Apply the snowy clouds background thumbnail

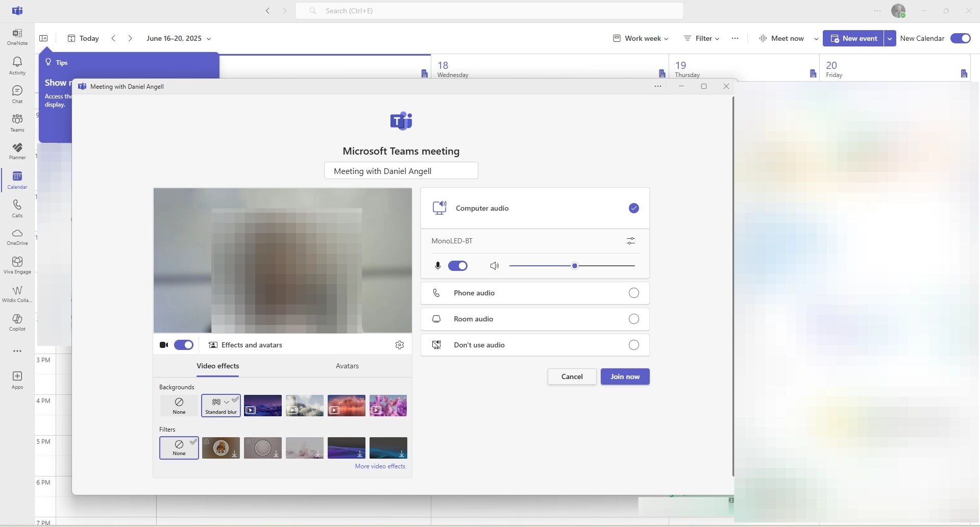click(x=305, y=406)
